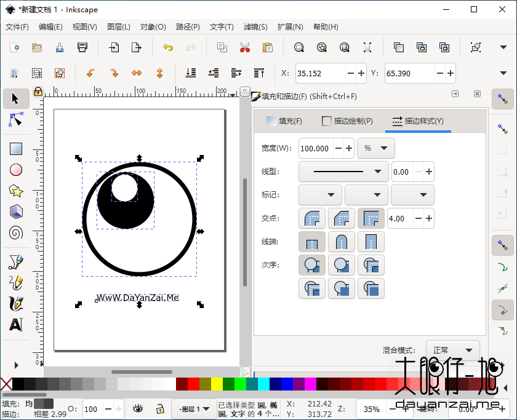The image size is (517, 420).
Task: Open the stroke width unit dropdown
Action: [376, 148]
